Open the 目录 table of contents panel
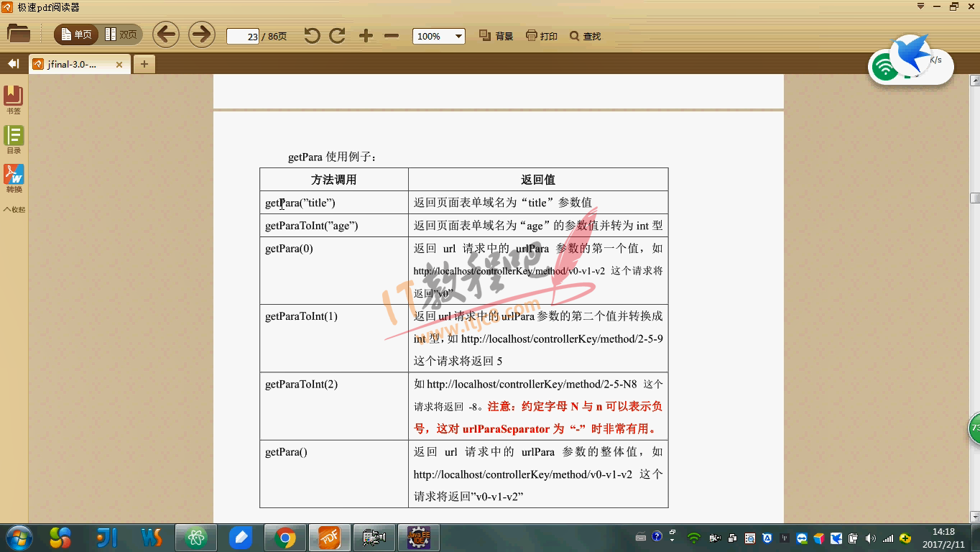980x552 pixels. 14,139
